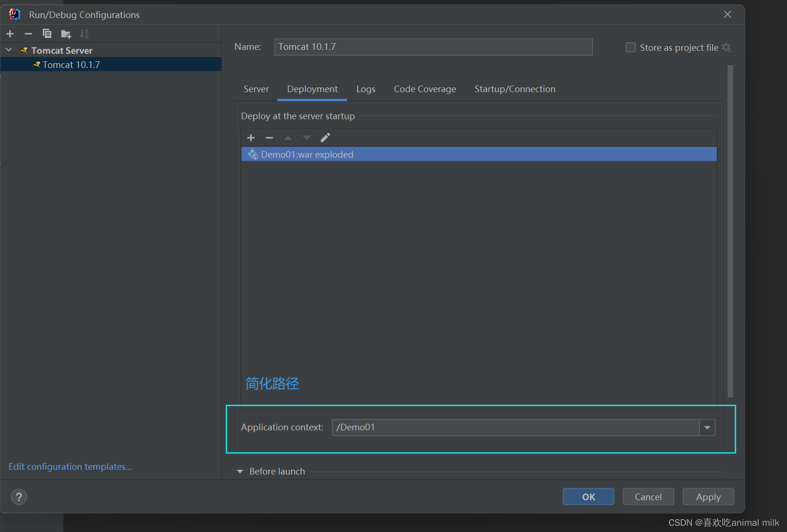787x532 pixels.
Task: Create a new configuration folder
Action: [x=66, y=34]
